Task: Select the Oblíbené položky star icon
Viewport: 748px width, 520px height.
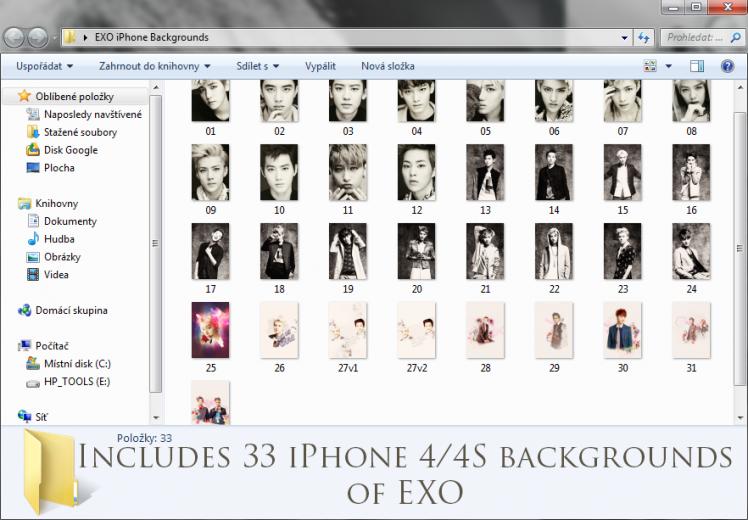Action: pyautogui.click(x=24, y=96)
